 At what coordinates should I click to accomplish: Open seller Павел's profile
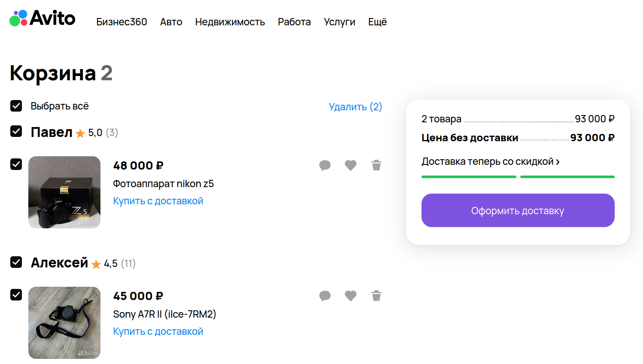(52, 132)
